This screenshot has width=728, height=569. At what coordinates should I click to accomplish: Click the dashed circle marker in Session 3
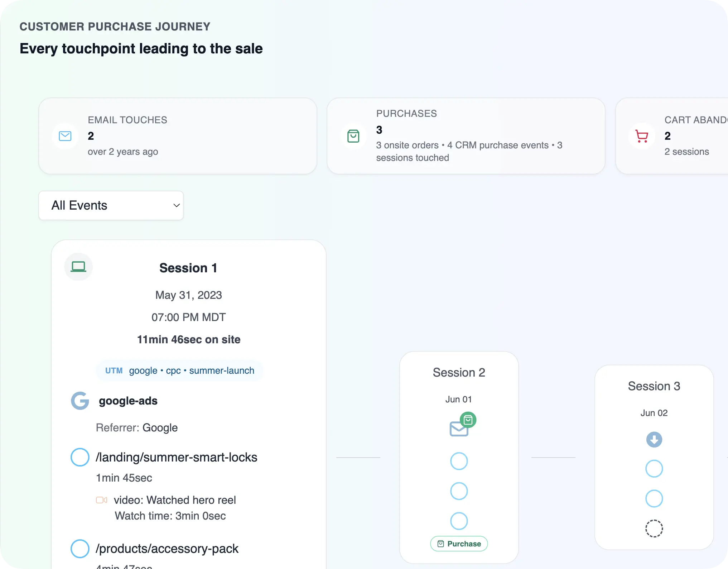(654, 529)
